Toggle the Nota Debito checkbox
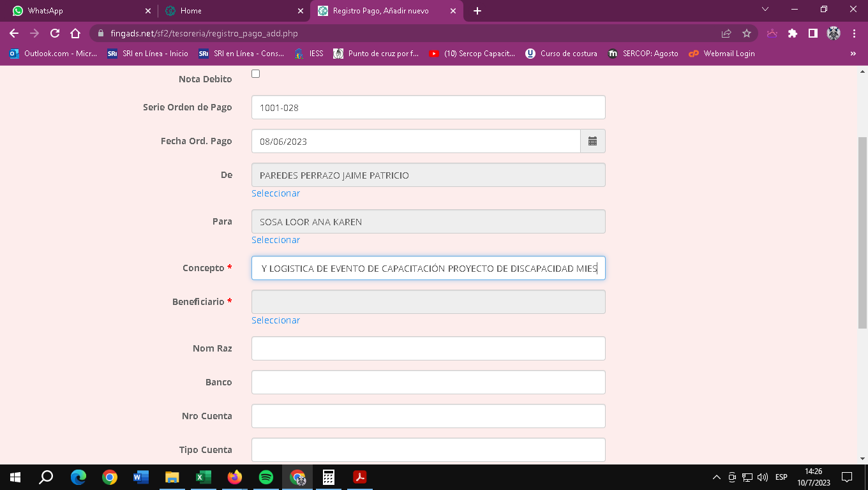Image resolution: width=868 pixels, height=490 pixels. (256, 74)
